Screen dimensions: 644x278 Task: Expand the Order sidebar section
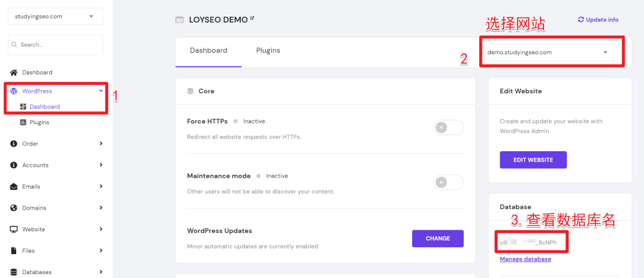click(56, 144)
